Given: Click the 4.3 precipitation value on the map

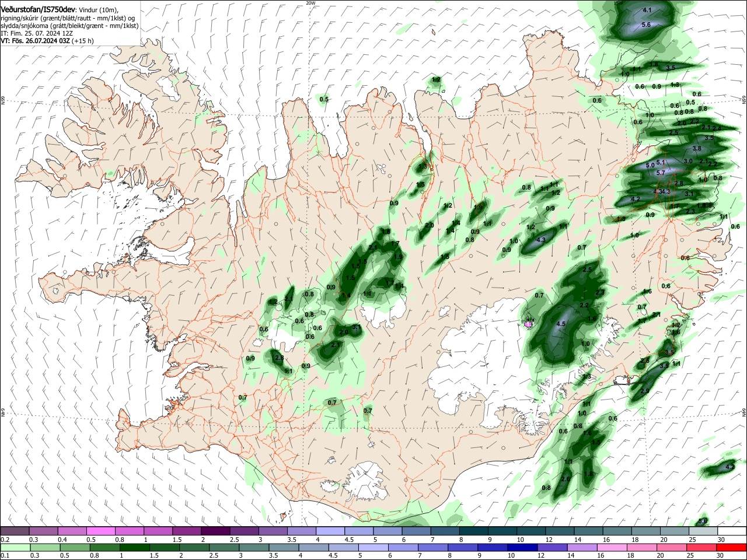Looking at the screenshot, I should coord(541,240).
